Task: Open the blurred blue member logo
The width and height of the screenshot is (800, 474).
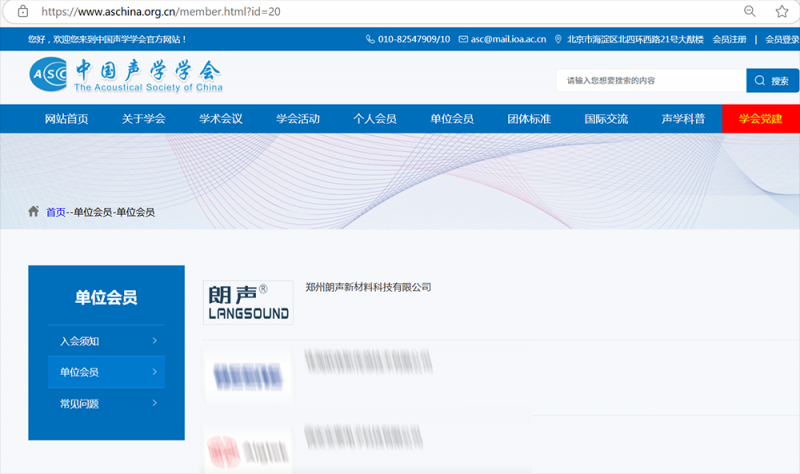Action: tap(248, 377)
